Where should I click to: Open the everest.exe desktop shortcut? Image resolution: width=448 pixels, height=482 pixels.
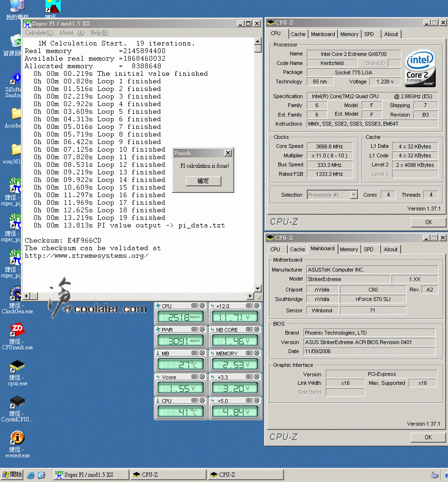click(17, 438)
